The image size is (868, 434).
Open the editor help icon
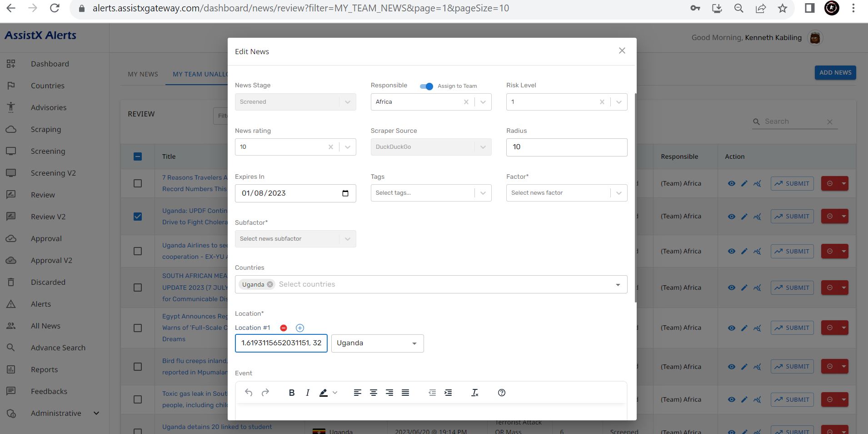click(x=502, y=393)
